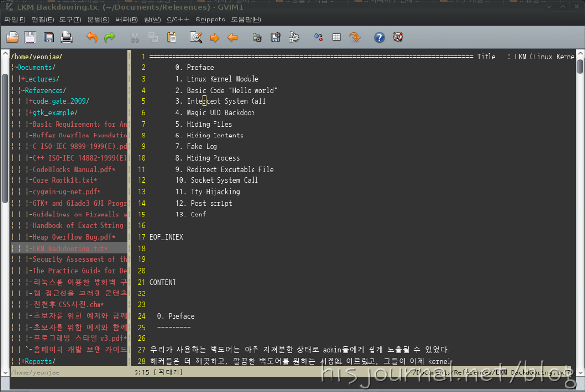Click the Find Previous left-arrow icon

pyautogui.click(x=233, y=37)
